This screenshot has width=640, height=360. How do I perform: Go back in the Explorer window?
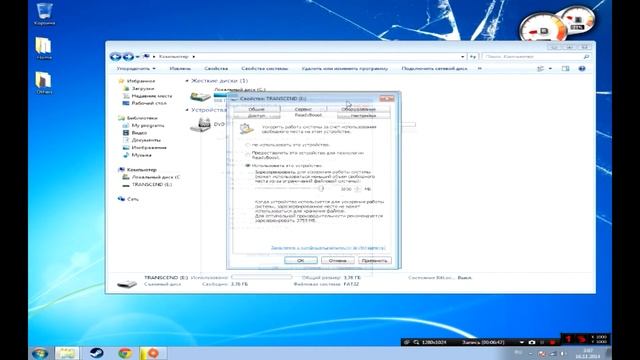[x=116, y=57]
